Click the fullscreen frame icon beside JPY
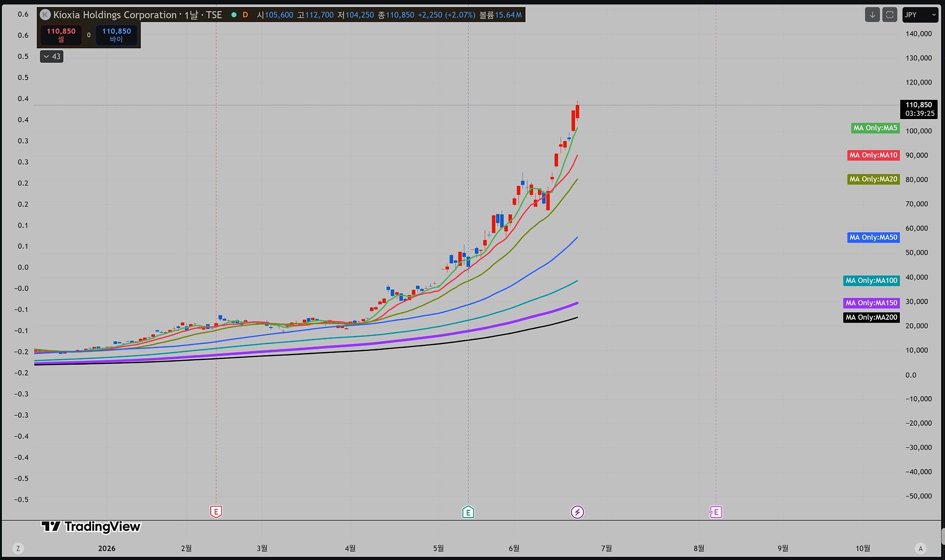This screenshot has width=945, height=560. click(890, 15)
